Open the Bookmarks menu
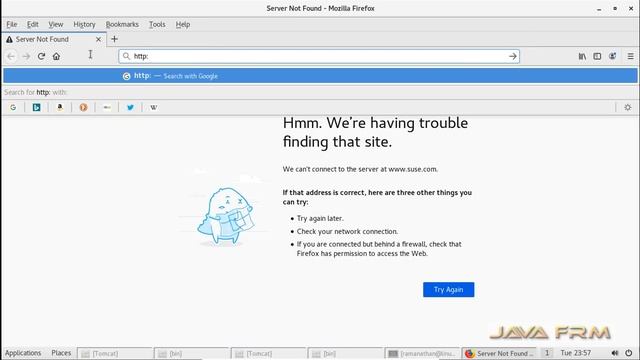640x360 pixels. 122,24
